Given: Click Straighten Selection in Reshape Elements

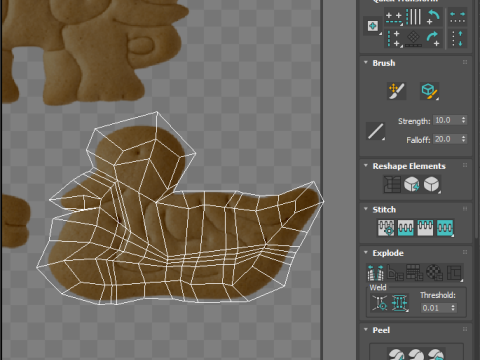Looking at the screenshot, I should coord(392,184).
